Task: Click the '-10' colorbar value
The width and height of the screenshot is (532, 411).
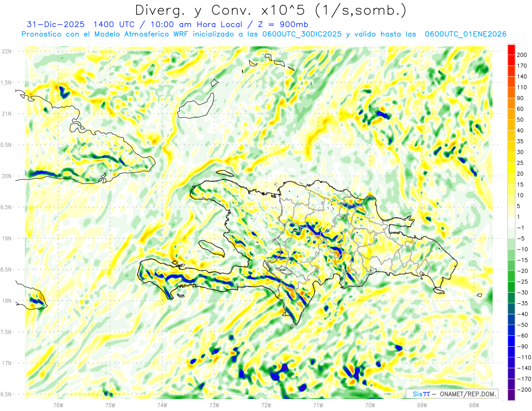Action: (523, 249)
